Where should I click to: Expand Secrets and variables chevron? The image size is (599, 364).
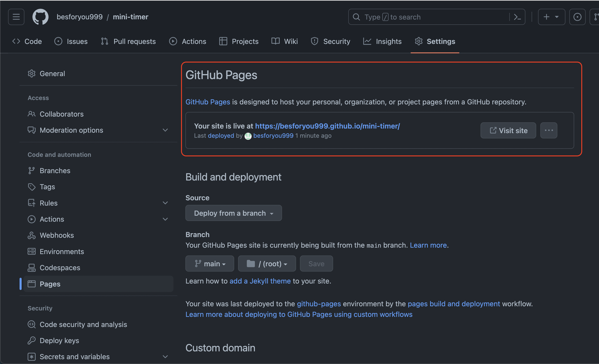[165, 356]
